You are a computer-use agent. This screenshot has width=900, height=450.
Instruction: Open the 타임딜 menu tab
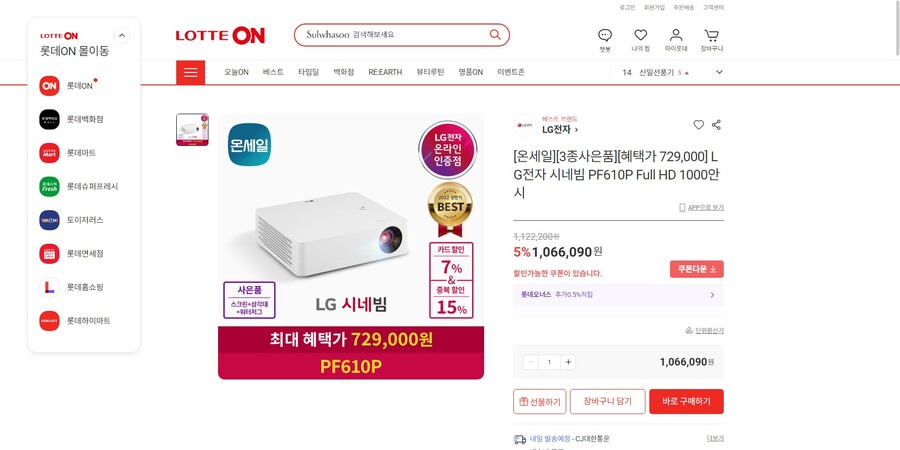tap(308, 72)
